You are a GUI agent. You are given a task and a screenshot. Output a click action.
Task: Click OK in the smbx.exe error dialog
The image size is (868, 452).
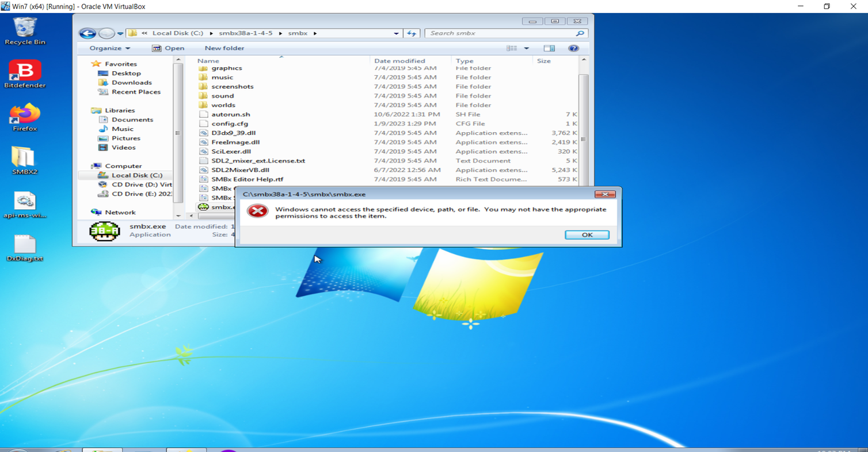587,234
